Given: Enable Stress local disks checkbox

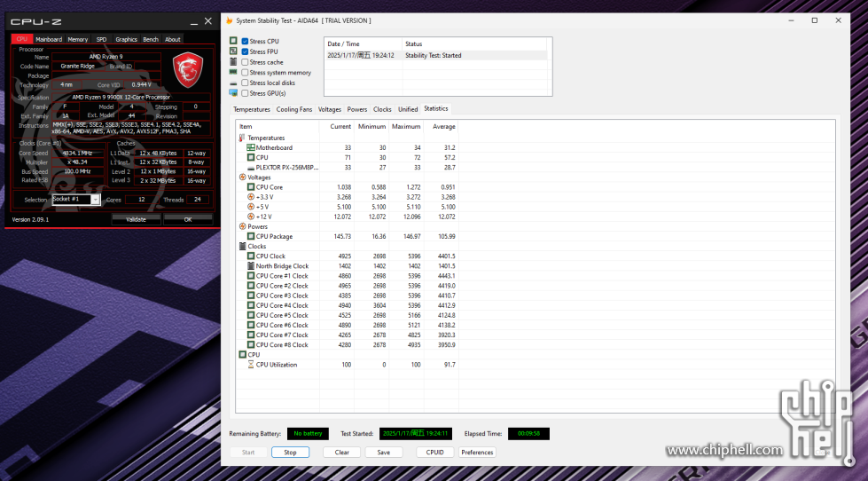Looking at the screenshot, I should [x=245, y=83].
